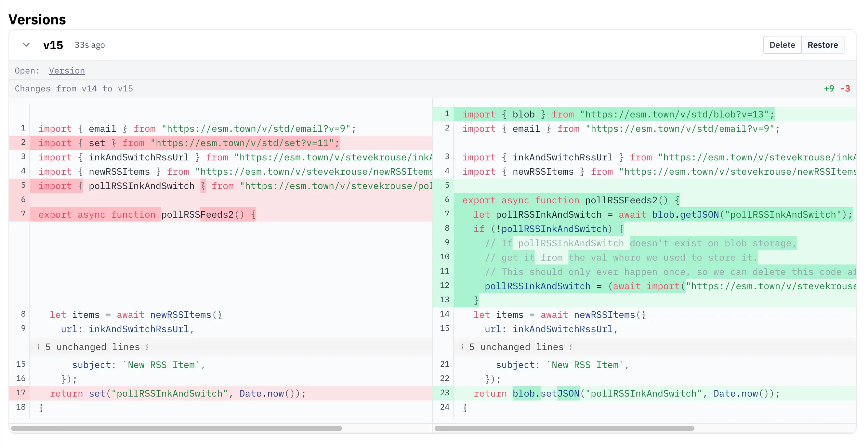Click comment 'doesn't exist on blob storage'
Viewport: 868px width, 447px height.
pyautogui.click(x=713, y=243)
